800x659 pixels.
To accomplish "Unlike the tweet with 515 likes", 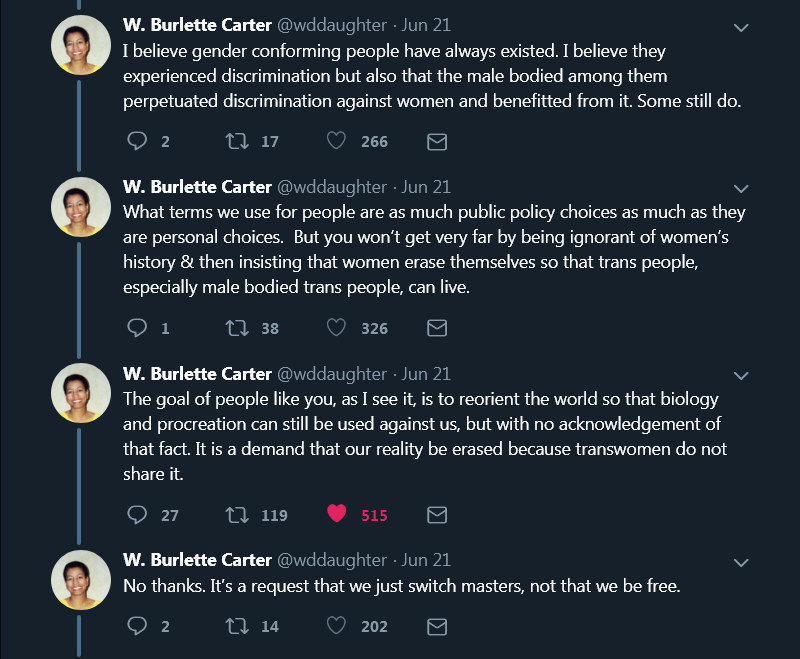I will tap(337, 515).
